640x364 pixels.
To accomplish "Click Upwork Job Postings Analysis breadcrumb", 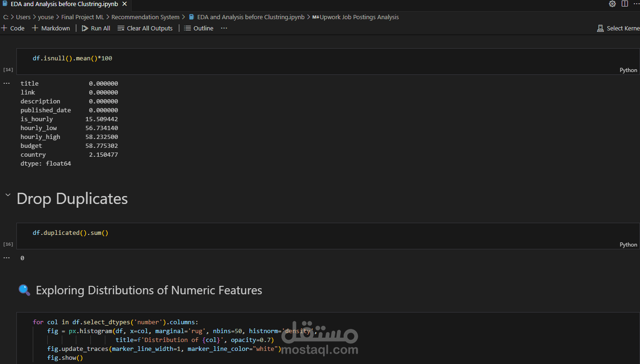I will [359, 17].
